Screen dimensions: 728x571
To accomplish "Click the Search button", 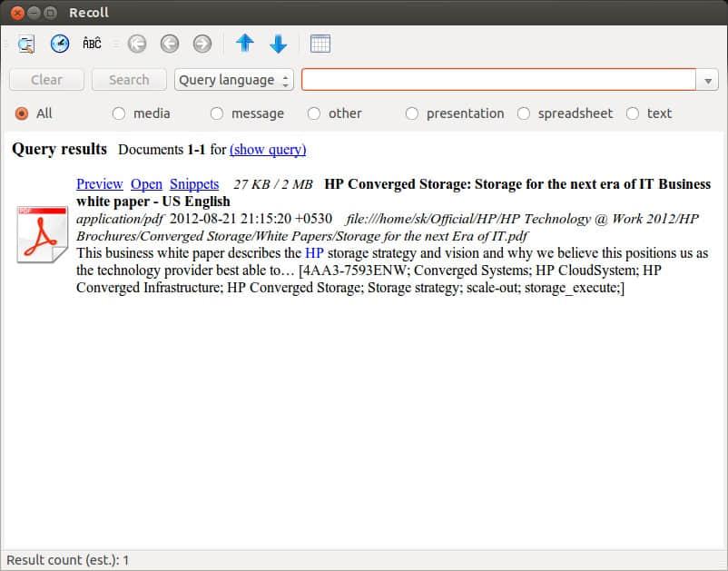I will (x=129, y=80).
